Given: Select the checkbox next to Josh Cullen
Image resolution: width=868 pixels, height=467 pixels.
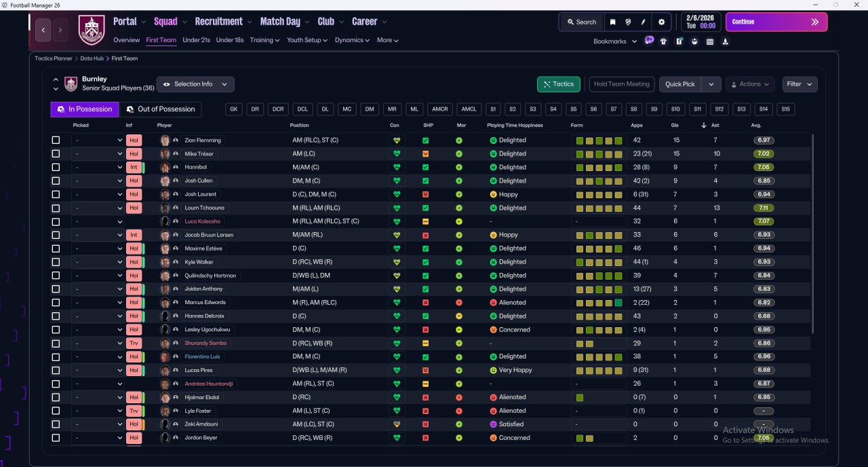Looking at the screenshot, I should click(x=56, y=181).
